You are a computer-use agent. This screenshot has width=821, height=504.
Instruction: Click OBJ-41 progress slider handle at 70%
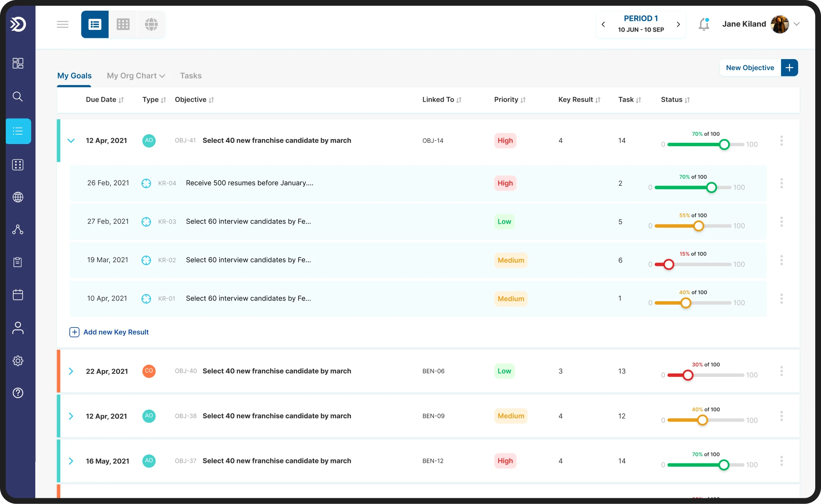pyautogui.click(x=725, y=144)
